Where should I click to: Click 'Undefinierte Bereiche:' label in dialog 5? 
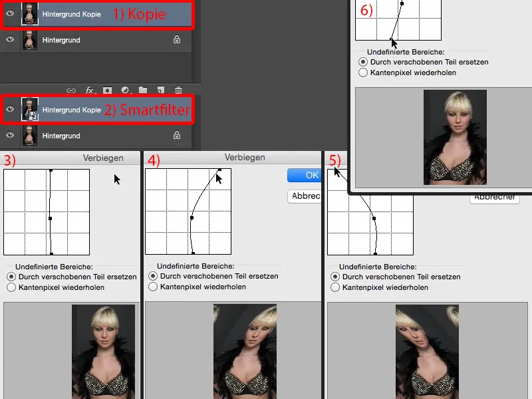tap(378, 267)
